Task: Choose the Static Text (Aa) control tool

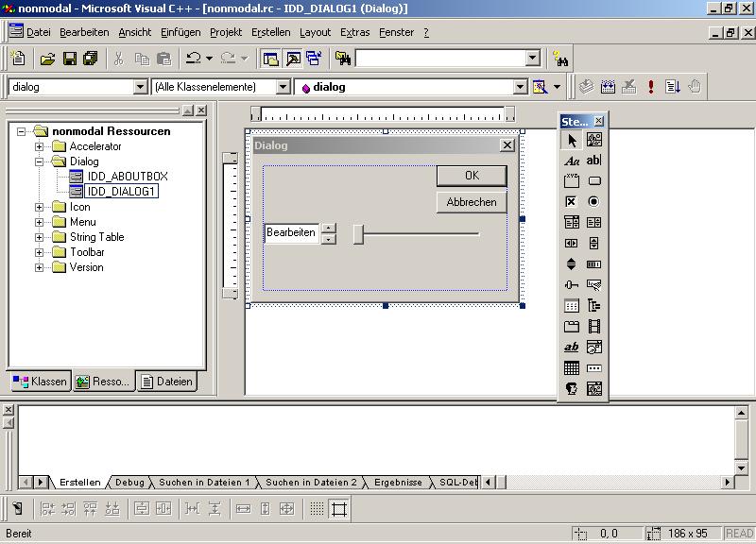Action: [x=572, y=161]
